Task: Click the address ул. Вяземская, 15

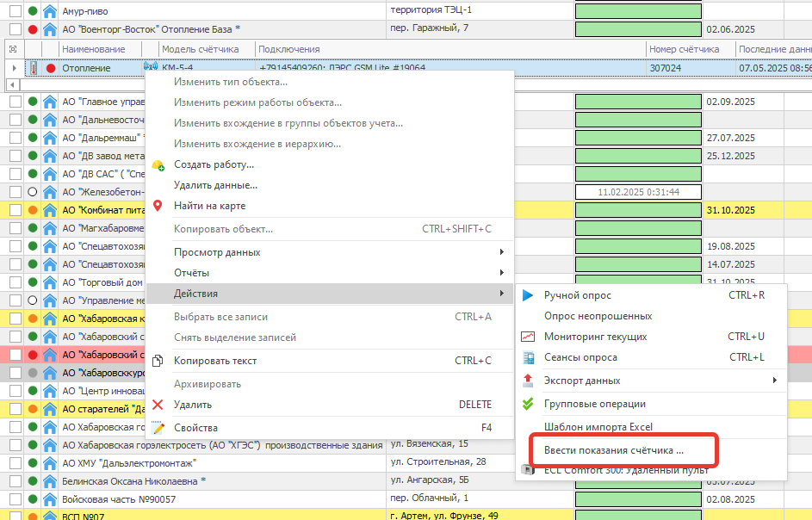Action: click(x=430, y=444)
